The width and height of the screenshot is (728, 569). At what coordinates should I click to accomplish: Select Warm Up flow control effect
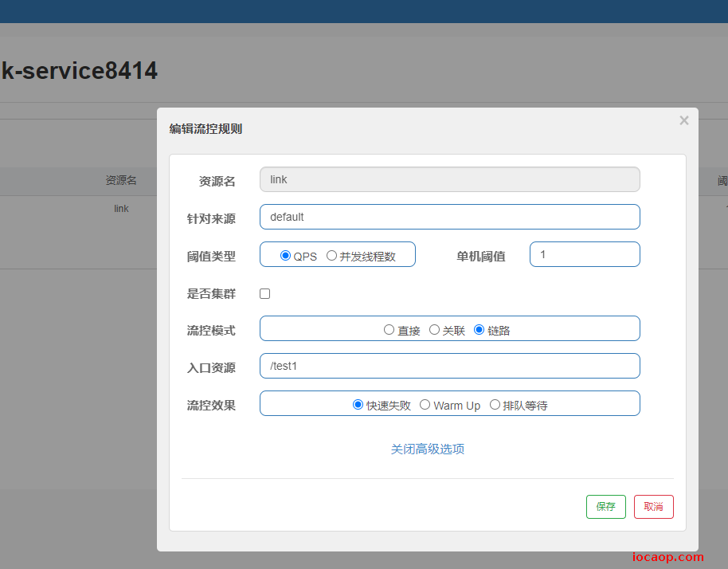[x=425, y=405]
